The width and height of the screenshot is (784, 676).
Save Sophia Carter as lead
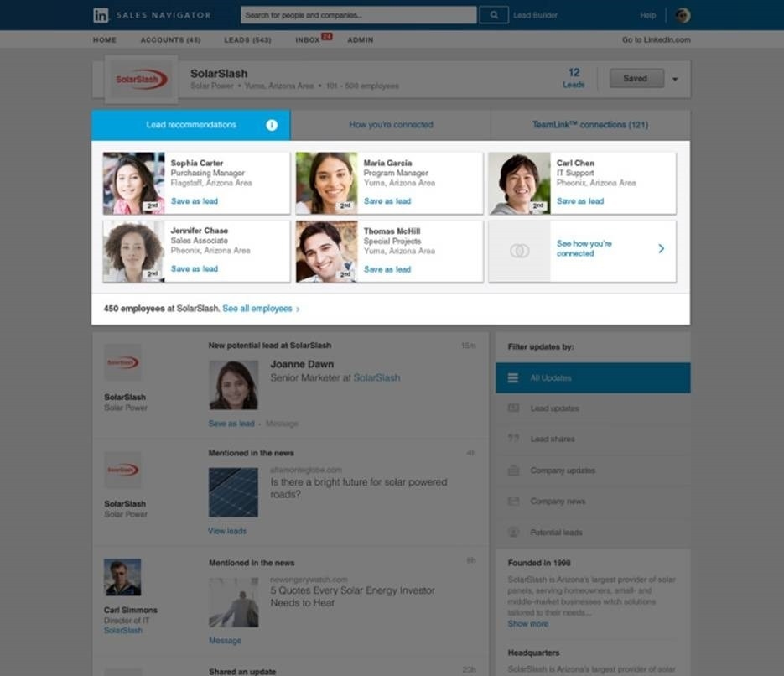(194, 201)
